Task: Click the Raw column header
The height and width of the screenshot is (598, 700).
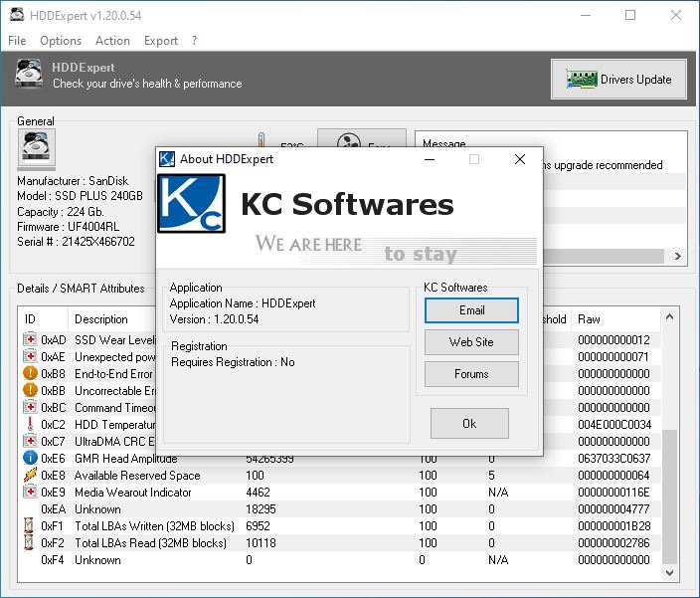Action: 615,319
